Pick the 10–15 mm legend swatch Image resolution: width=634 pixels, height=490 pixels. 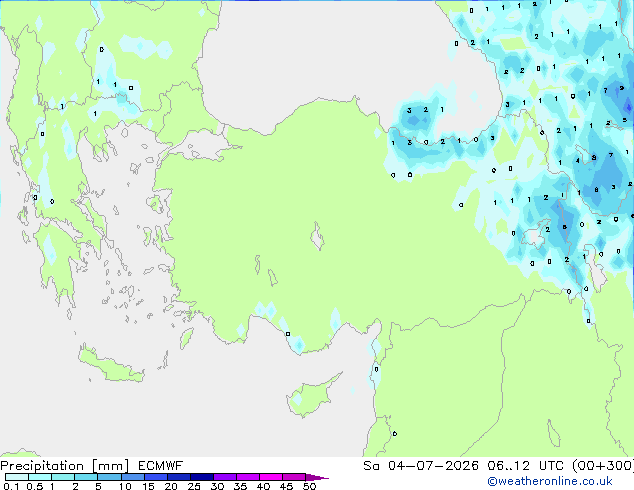(x=132, y=477)
